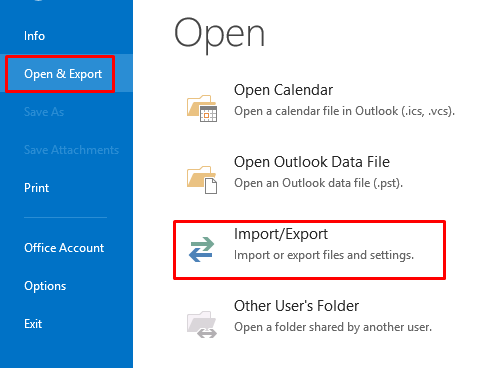
Task: Open Outlook Options
Action: [45, 286]
